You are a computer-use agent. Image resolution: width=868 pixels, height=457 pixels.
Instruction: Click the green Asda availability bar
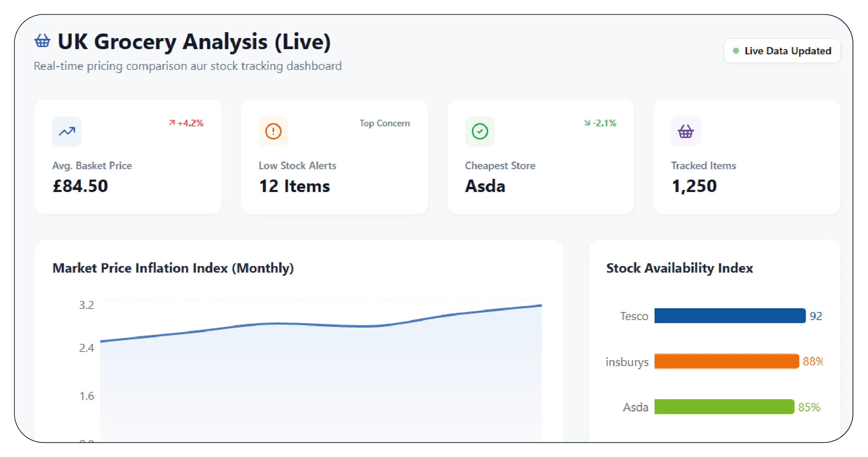[724, 407]
